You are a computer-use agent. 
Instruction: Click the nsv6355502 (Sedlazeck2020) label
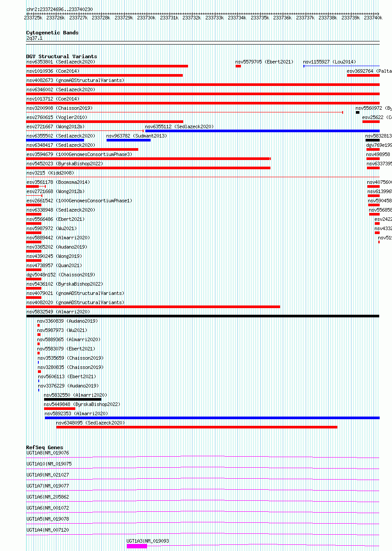pyautogui.click(x=61, y=136)
